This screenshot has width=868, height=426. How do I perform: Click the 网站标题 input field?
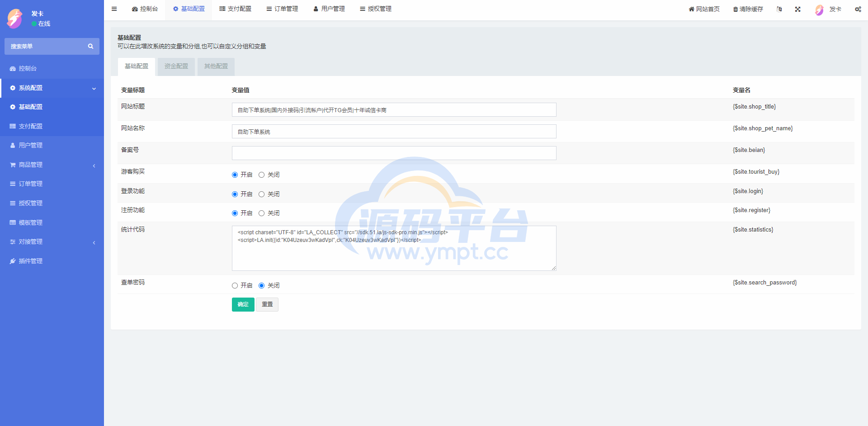[394, 110]
